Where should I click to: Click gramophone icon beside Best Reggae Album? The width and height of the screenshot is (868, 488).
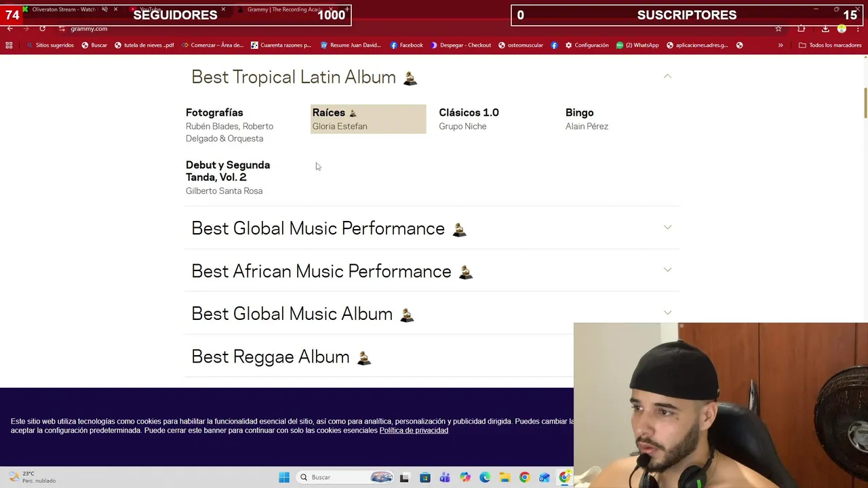click(x=364, y=358)
